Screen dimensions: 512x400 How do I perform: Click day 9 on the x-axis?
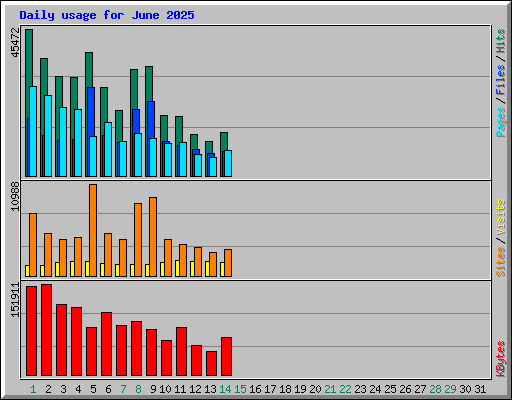[153, 389]
